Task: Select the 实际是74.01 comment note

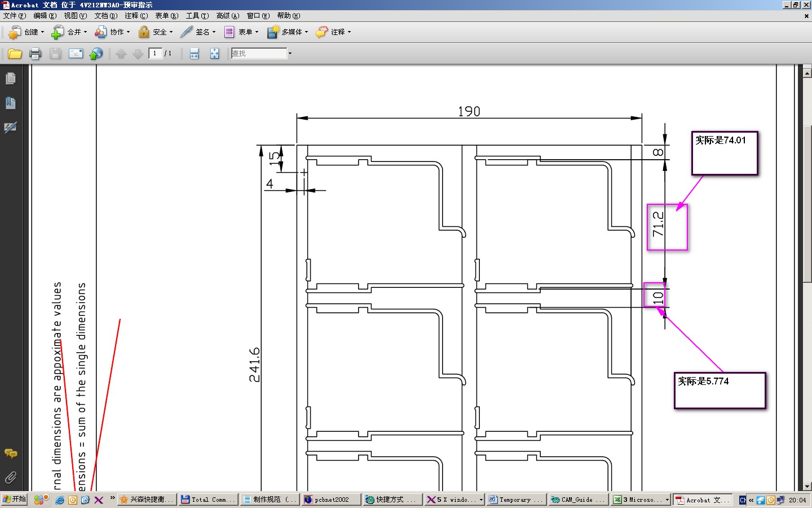Action: point(725,153)
